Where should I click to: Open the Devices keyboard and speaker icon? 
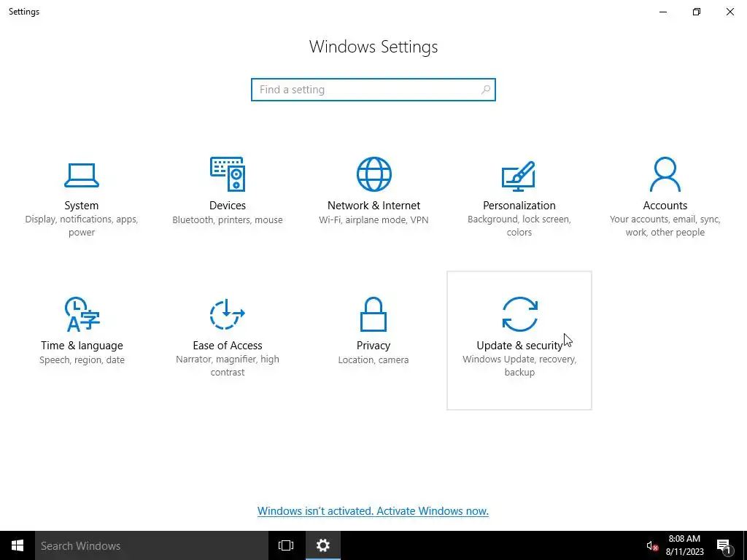click(x=228, y=174)
